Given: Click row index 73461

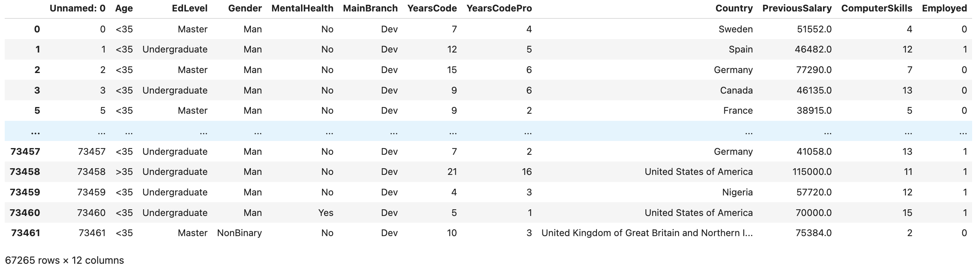Looking at the screenshot, I should coord(25,233).
